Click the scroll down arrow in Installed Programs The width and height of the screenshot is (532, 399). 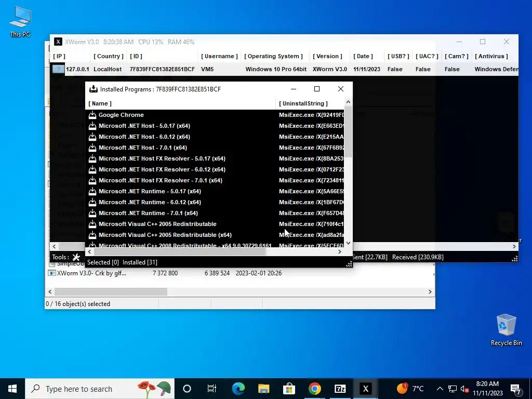point(348,243)
